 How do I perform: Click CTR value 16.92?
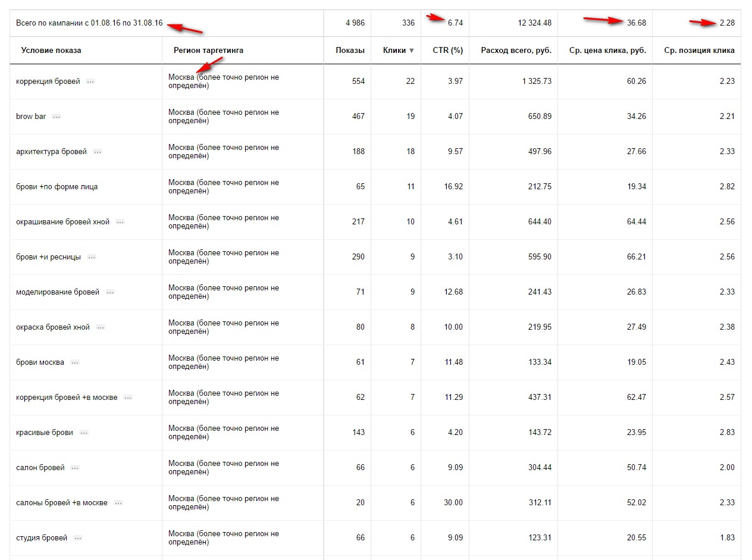pyautogui.click(x=453, y=187)
